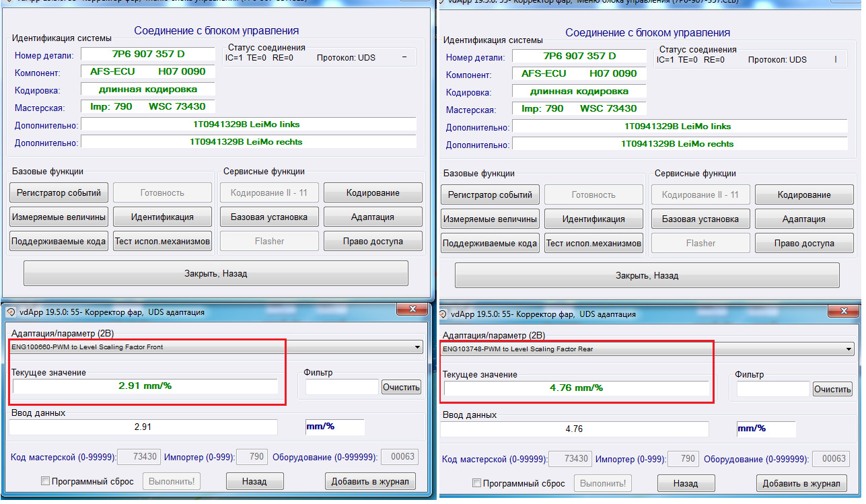Open Идентификация in the left window

162,217
